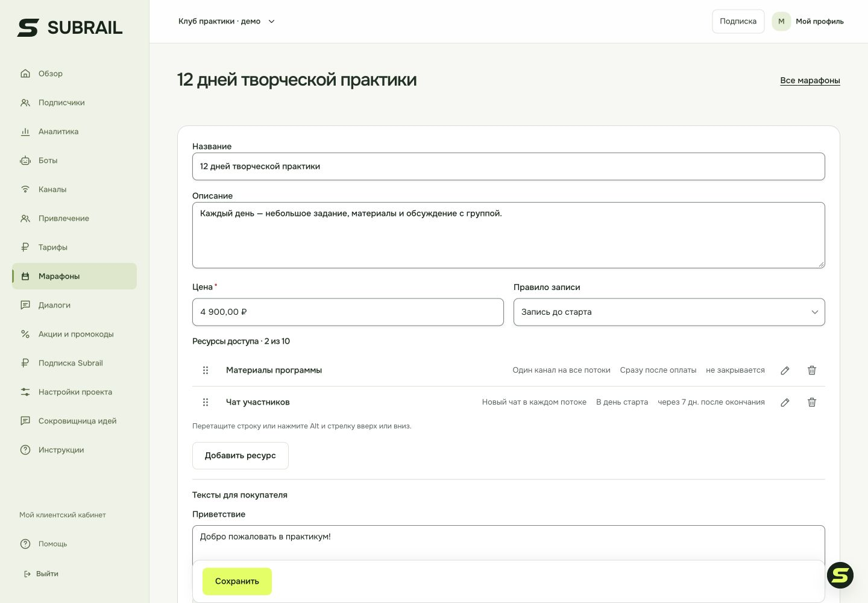Viewport: 868px width, 603px height.
Task: Focus the Название input field
Action: point(509,166)
